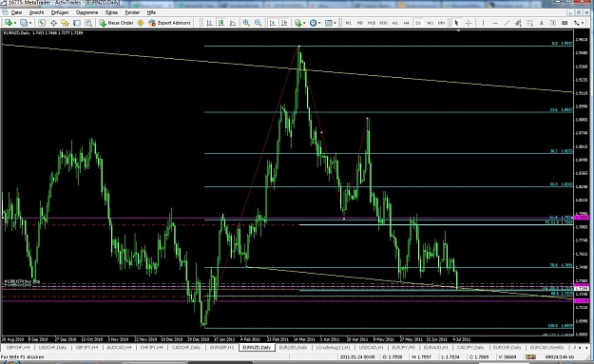Open the profiles icon
Screen dimensions: 594x364
(x=24, y=23)
